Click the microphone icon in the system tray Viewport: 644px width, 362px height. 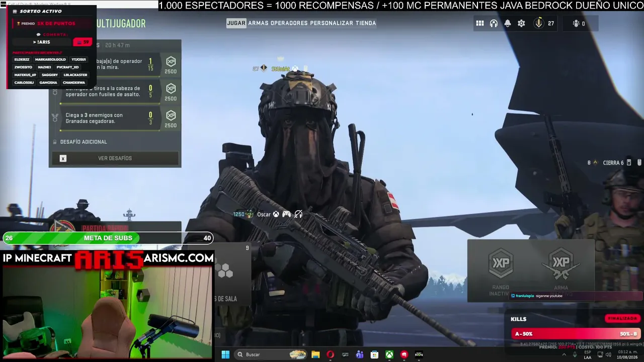pyautogui.click(x=575, y=354)
